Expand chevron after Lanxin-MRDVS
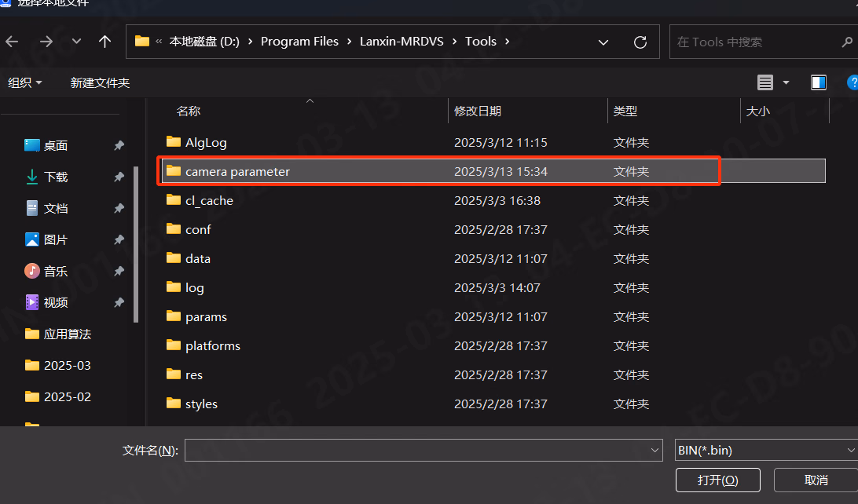 click(x=454, y=42)
